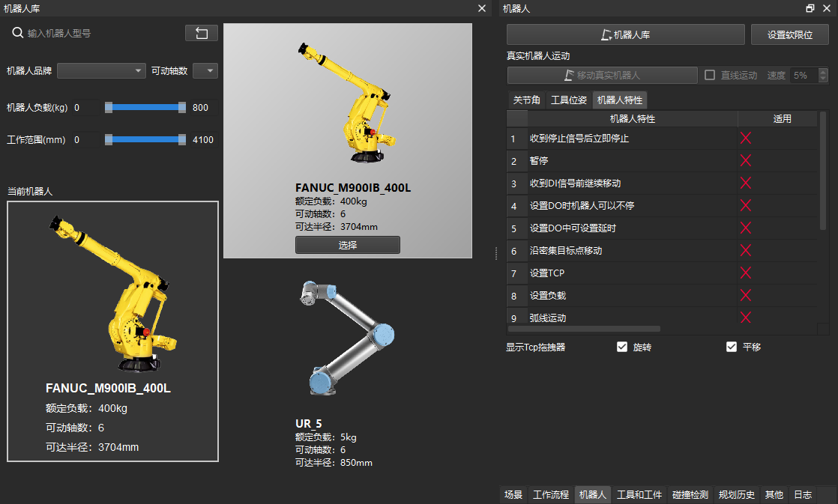Image resolution: width=838 pixels, height=504 pixels.
Task: Click the search magnifier icon
Action: point(18,33)
